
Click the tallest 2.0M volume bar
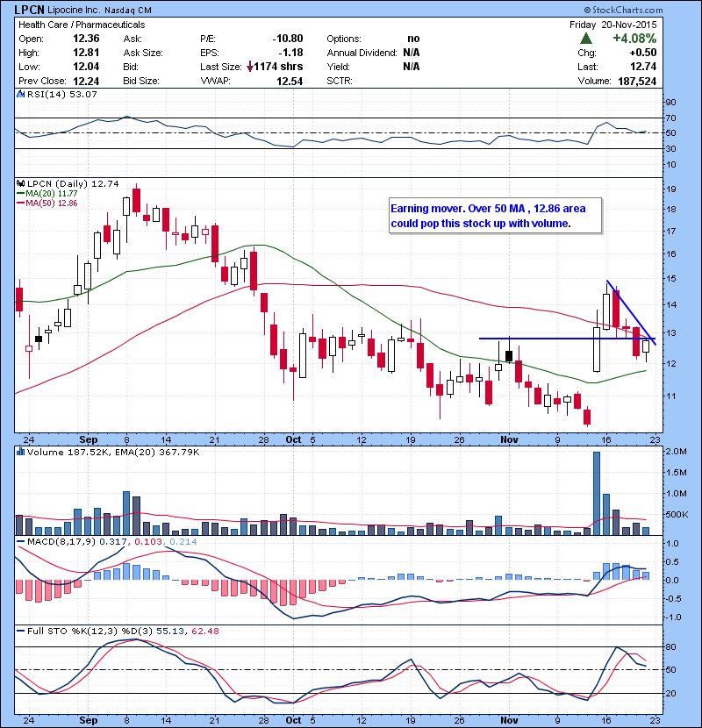click(x=597, y=494)
